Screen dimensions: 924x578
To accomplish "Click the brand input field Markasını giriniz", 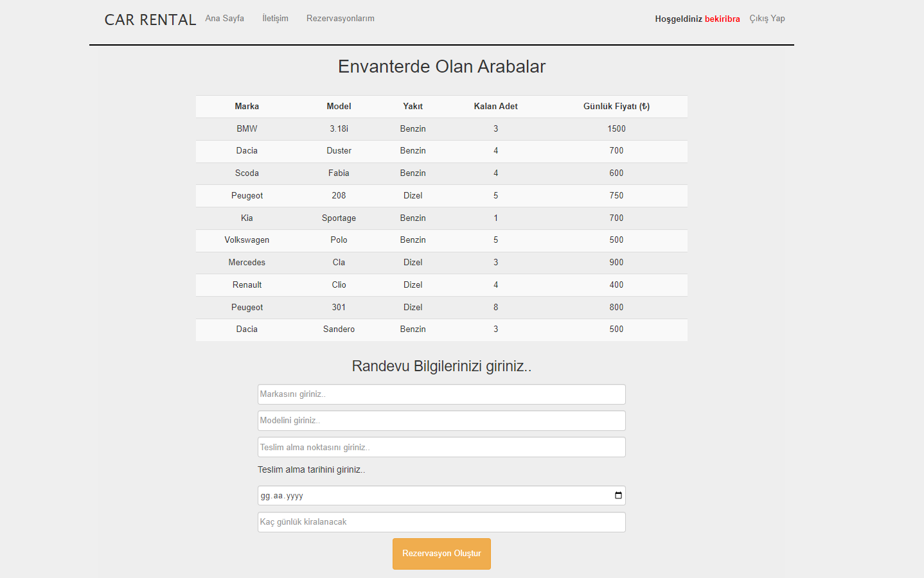I will click(x=441, y=394).
